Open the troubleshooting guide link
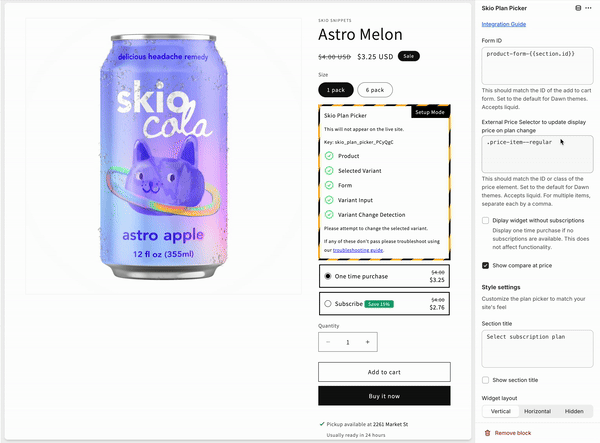 click(358, 250)
